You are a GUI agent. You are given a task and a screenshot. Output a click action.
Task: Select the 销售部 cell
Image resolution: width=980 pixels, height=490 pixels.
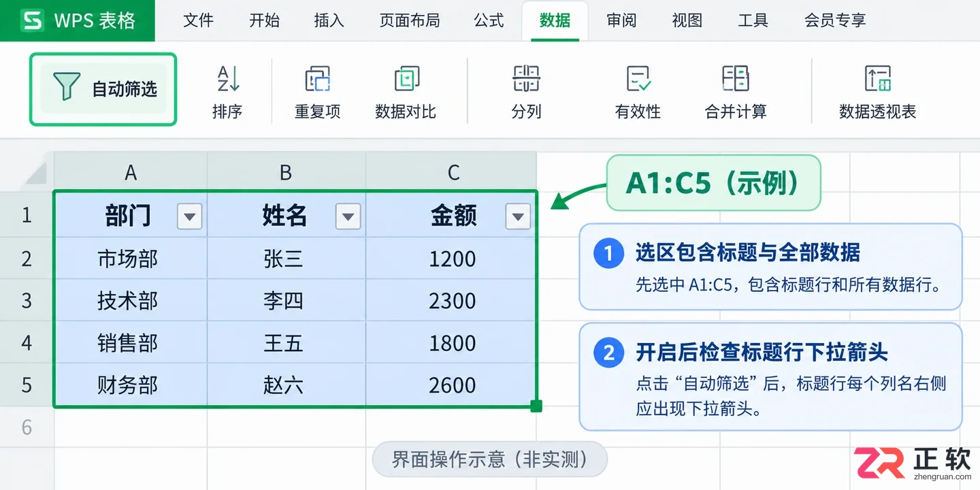[131, 342]
